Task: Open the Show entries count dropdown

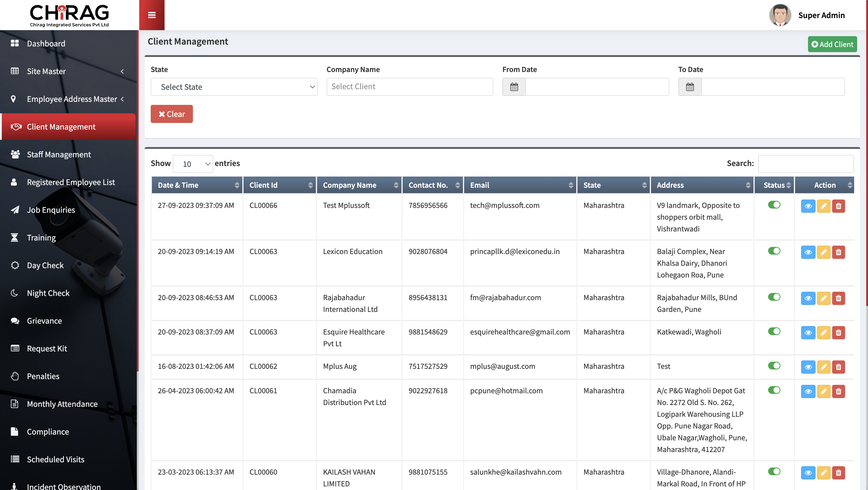Action: pos(193,164)
